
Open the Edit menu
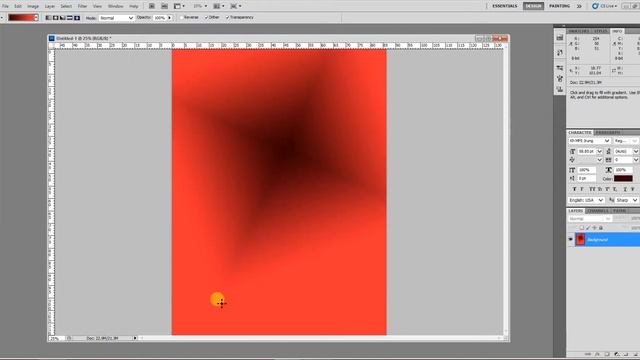[18, 7]
